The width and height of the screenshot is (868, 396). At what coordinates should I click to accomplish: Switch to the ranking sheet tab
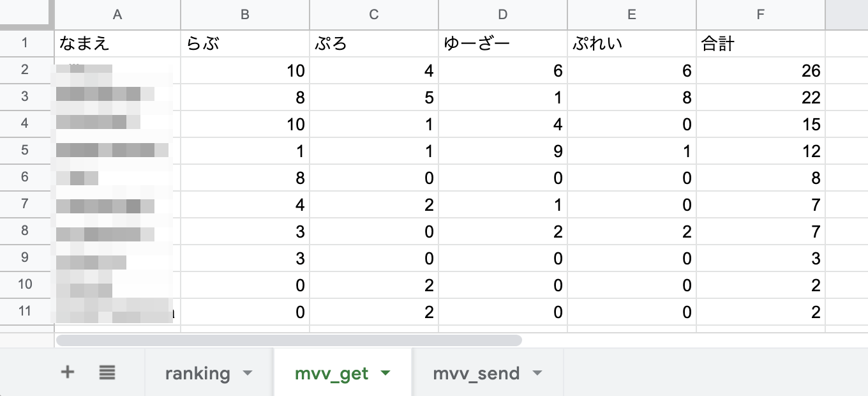tap(197, 373)
